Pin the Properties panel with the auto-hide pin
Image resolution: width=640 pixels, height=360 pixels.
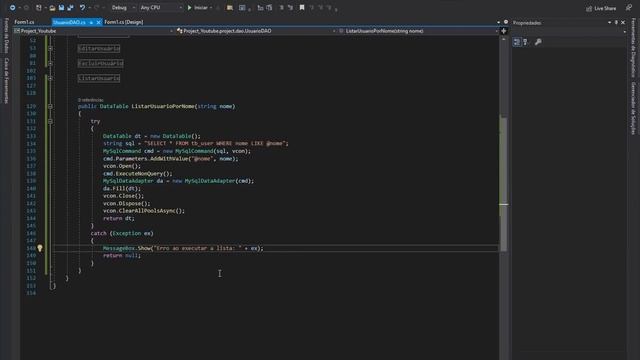pyautogui.click(x=616, y=22)
